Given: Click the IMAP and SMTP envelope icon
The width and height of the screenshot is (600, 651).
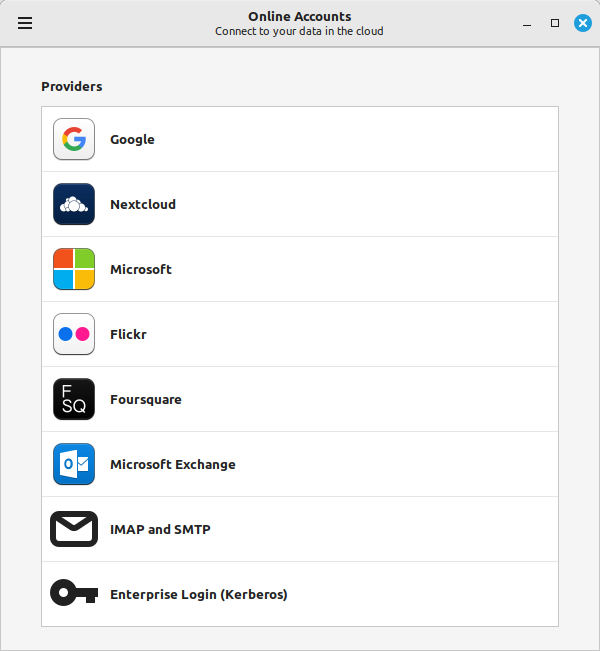Looking at the screenshot, I should pos(74,529).
